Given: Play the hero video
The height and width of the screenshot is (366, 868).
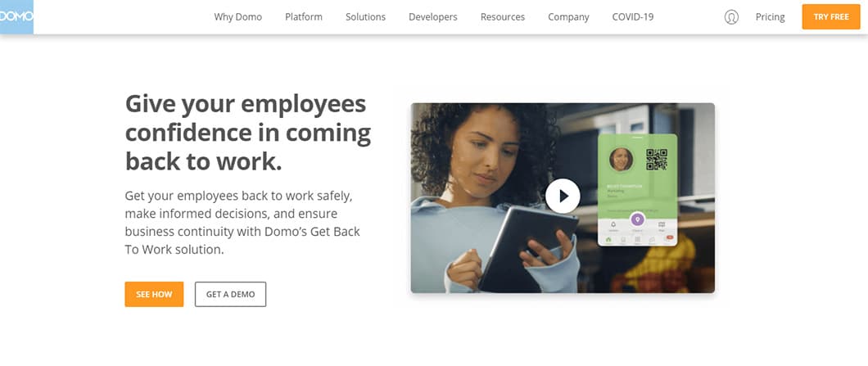Looking at the screenshot, I should 563,196.
